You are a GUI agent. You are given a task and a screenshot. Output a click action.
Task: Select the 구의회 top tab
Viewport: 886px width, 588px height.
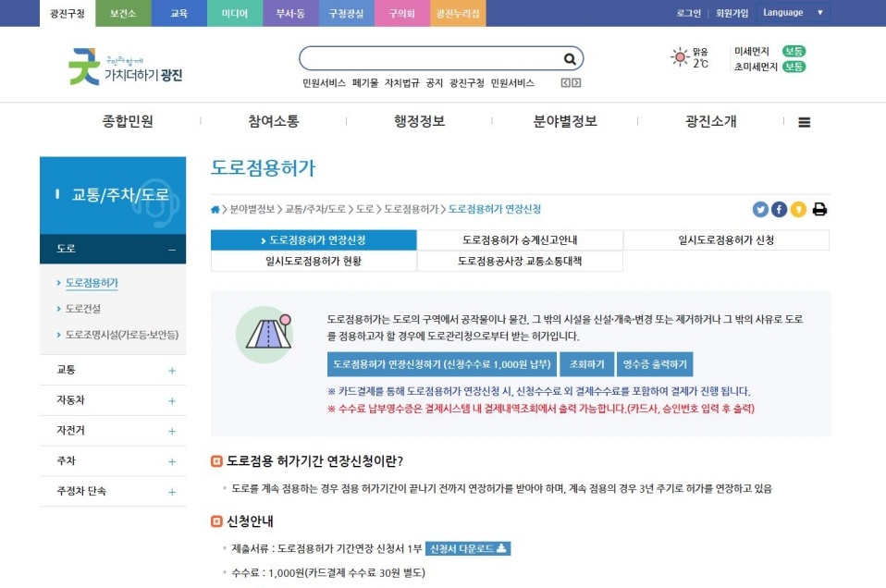pyautogui.click(x=401, y=14)
